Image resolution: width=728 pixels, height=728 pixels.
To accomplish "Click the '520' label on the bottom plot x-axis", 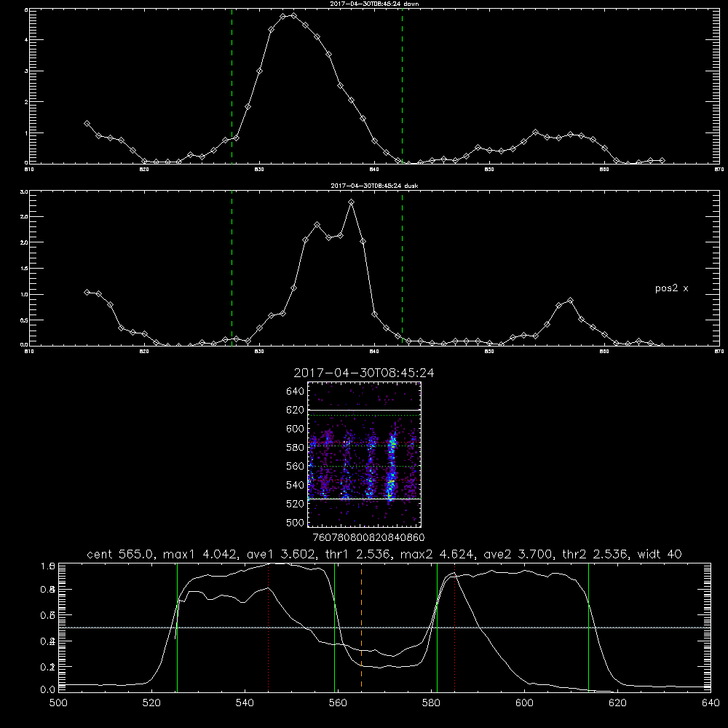I will [x=151, y=703].
